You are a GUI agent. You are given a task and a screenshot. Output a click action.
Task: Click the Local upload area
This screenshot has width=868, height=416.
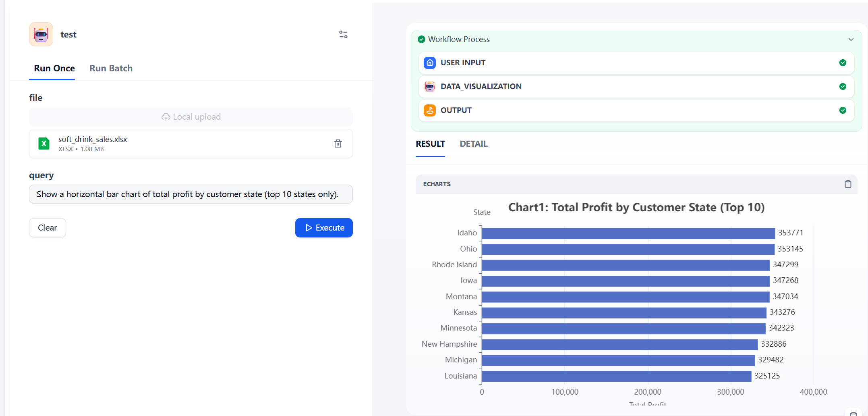pos(191,117)
